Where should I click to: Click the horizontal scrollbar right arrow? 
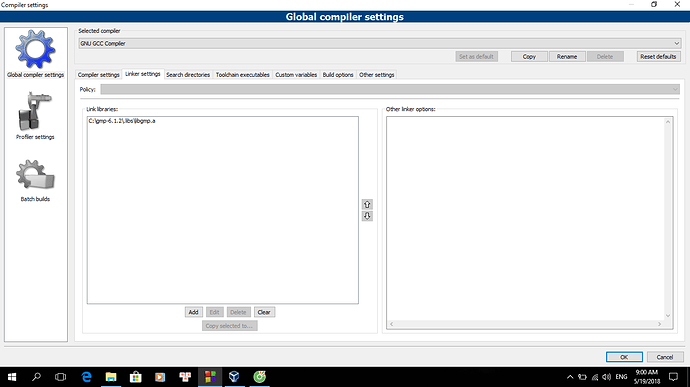660,324
